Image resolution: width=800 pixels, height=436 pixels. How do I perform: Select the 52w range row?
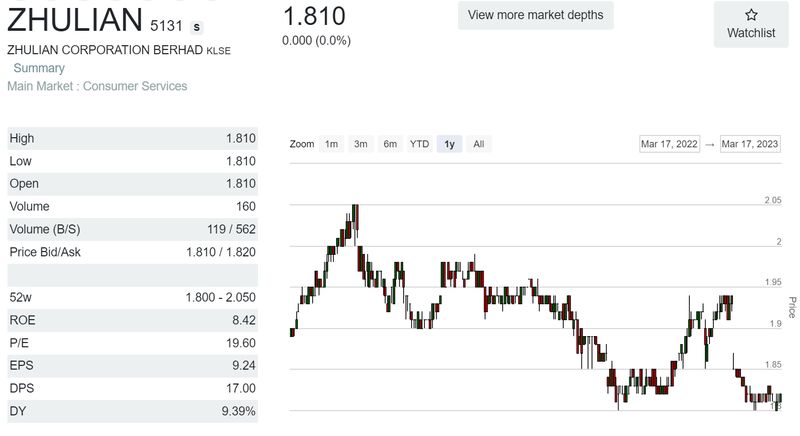(132, 297)
